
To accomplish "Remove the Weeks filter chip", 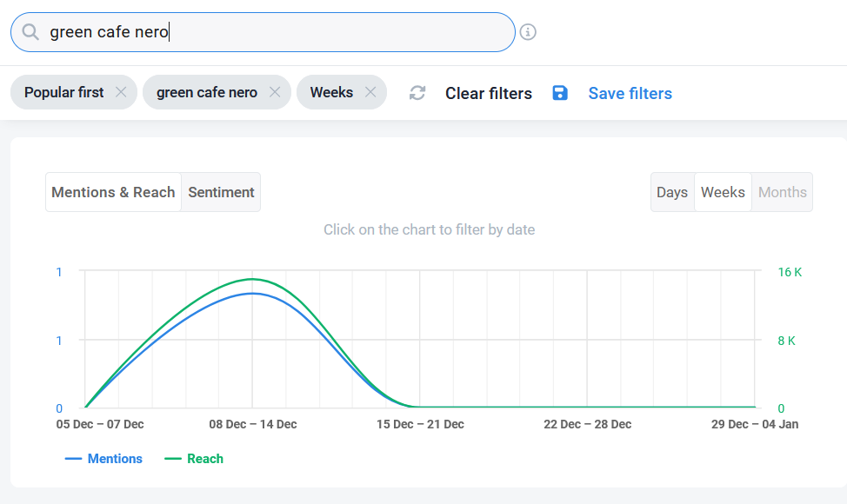I will 370,92.
